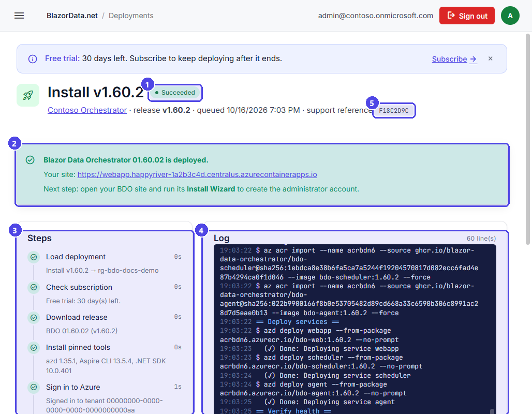The width and height of the screenshot is (532, 414).
Task: Click the page vertical scrollbar
Action: [527, 139]
